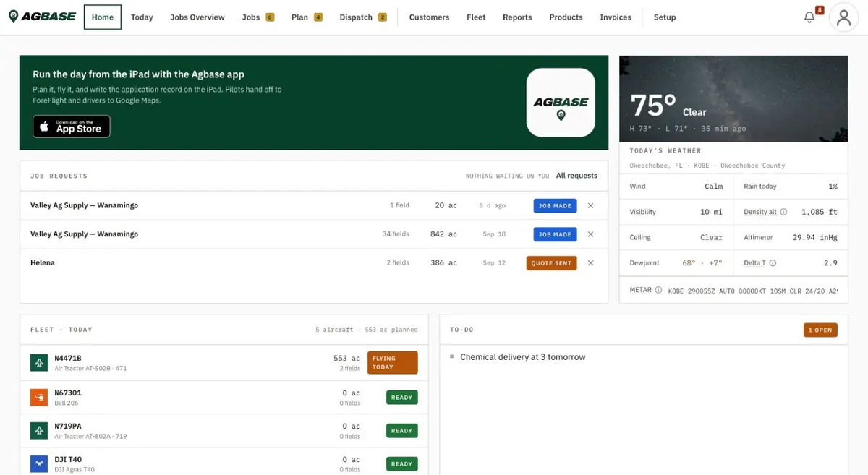Viewport: 868px width, 475px height.
Task: Open the Customers page
Action: point(429,17)
